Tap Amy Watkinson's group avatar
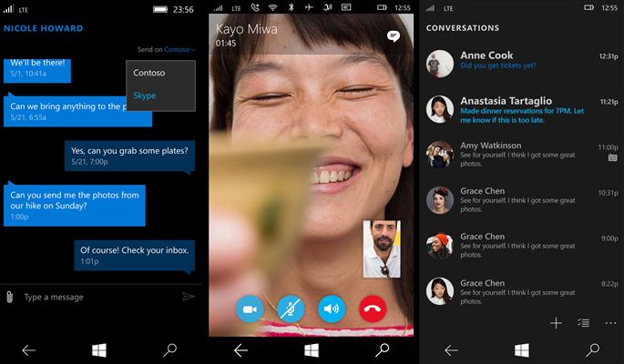This screenshot has height=364, width=624. 440,154
